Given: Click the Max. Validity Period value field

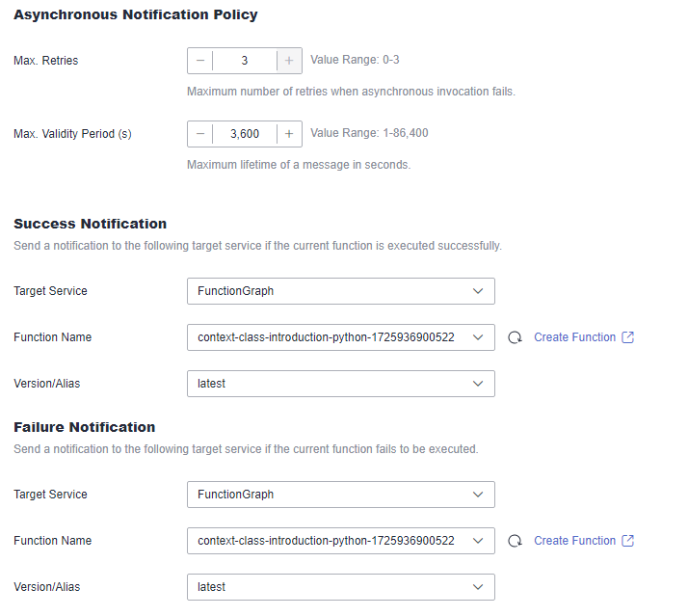Looking at the screenshot, I should pyautogui.click(x=245, y=134).
